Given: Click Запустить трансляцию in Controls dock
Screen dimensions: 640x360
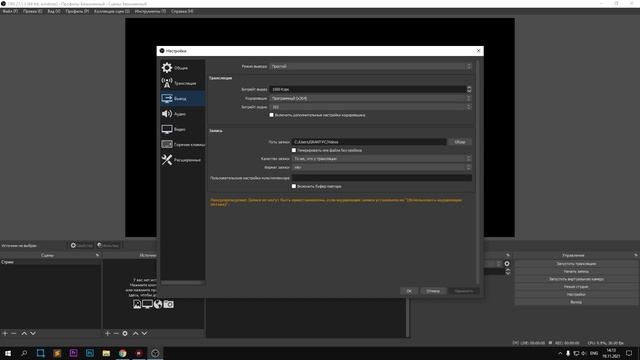Looking at the screenshot, I should click(x=576, y=264).
